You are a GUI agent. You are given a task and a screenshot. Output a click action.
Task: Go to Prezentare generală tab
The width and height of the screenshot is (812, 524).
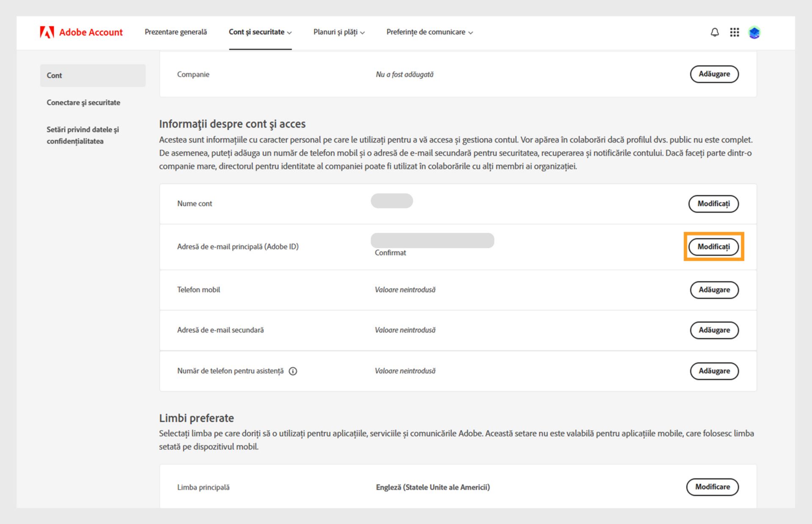click(176, 32)
